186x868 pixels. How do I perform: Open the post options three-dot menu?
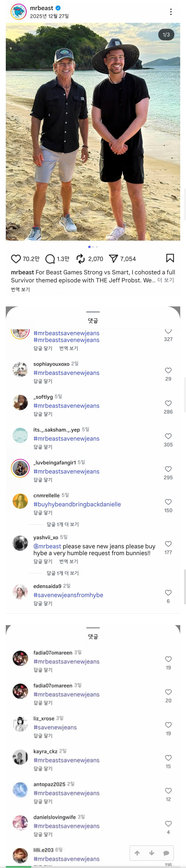pos(171,11)
